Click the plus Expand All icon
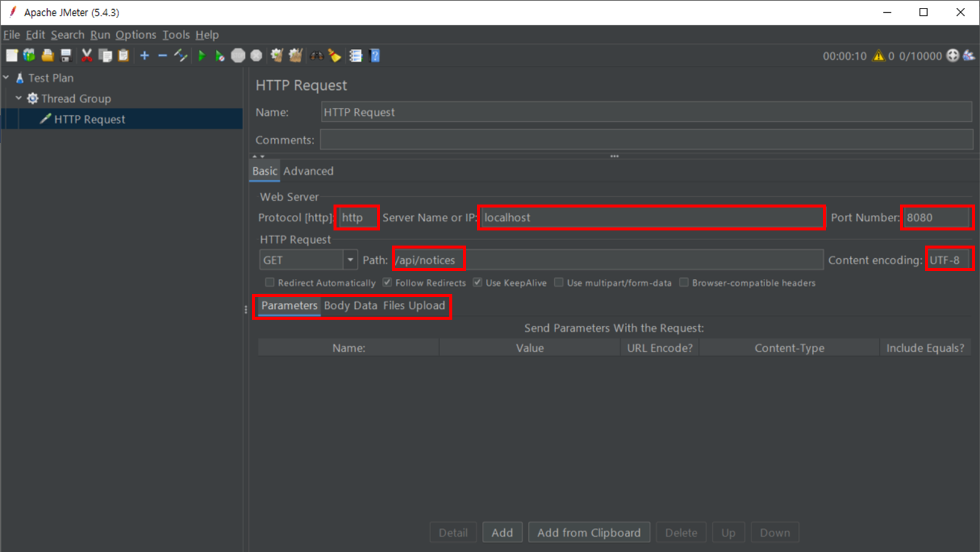This screenshot has height=552, width=980. [145, 56]
